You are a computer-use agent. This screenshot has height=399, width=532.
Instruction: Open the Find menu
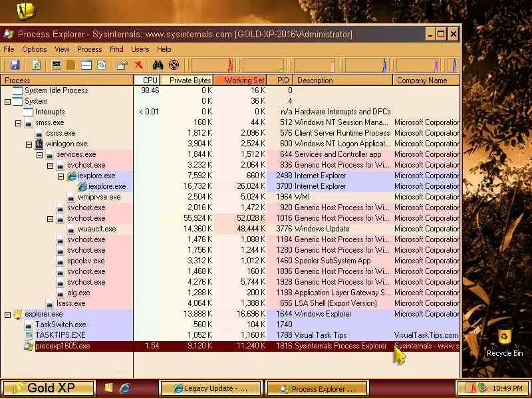(116, 49)
